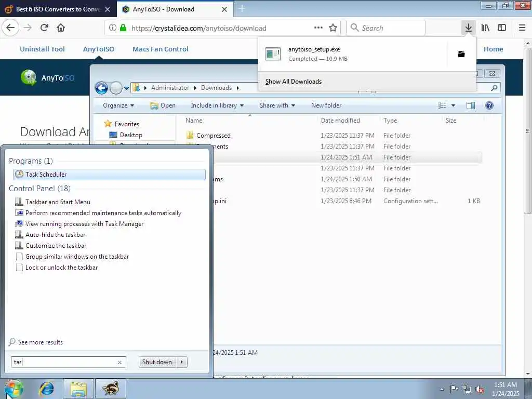
Task: Open Firefox home page icon
Action: 61,28
